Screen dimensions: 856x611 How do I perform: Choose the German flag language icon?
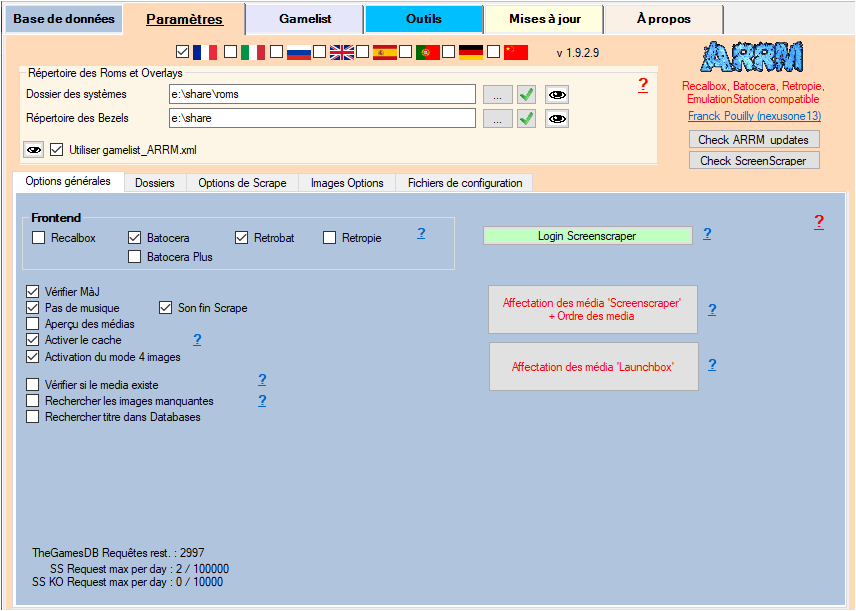pos(471,52)
